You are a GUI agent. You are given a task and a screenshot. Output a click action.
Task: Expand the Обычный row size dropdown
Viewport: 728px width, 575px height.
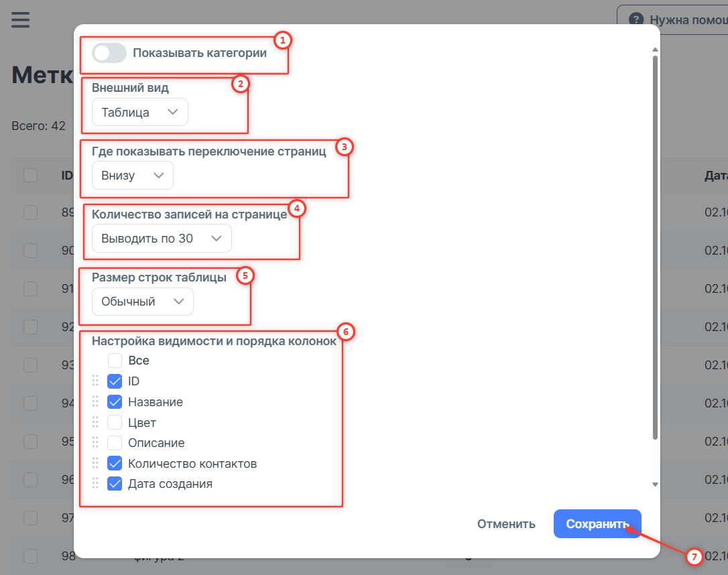(x=142, y=302)
